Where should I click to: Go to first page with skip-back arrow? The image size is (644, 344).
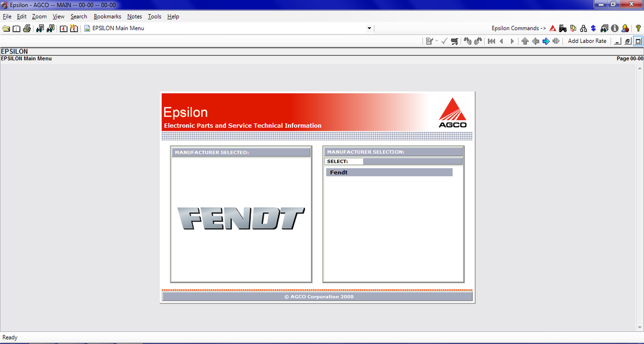click(x=492, y=41)
